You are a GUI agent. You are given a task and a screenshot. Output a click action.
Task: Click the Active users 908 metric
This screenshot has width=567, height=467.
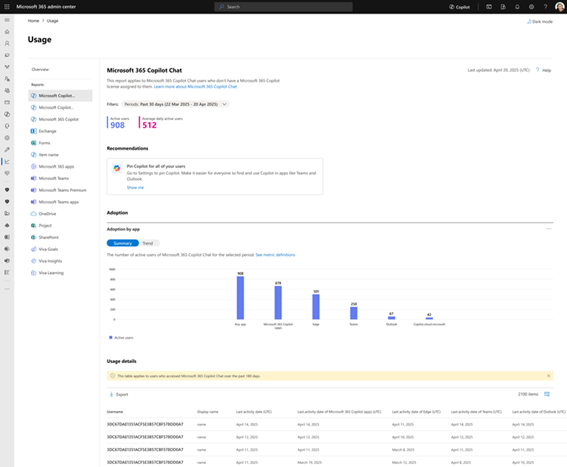coord(118,123)
